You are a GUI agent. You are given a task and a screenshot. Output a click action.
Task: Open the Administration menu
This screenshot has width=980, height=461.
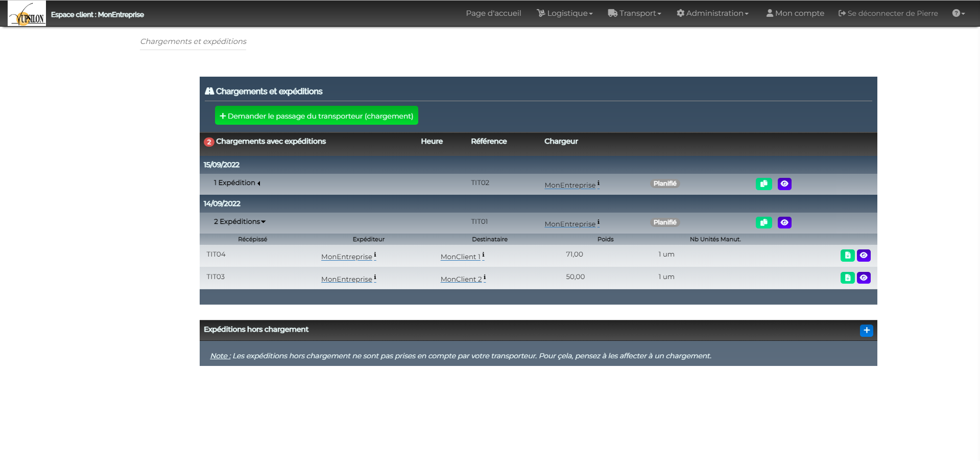712,13
